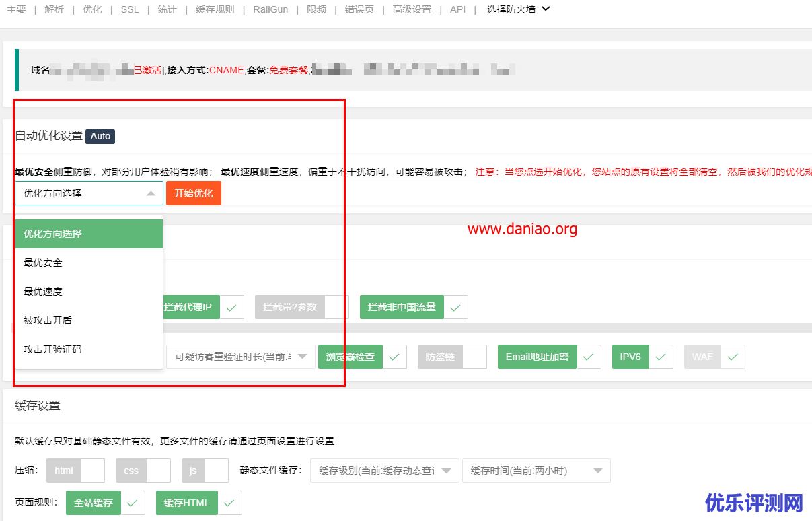
Task: Toggle the IPV6 switch
Action: point(642,357)
